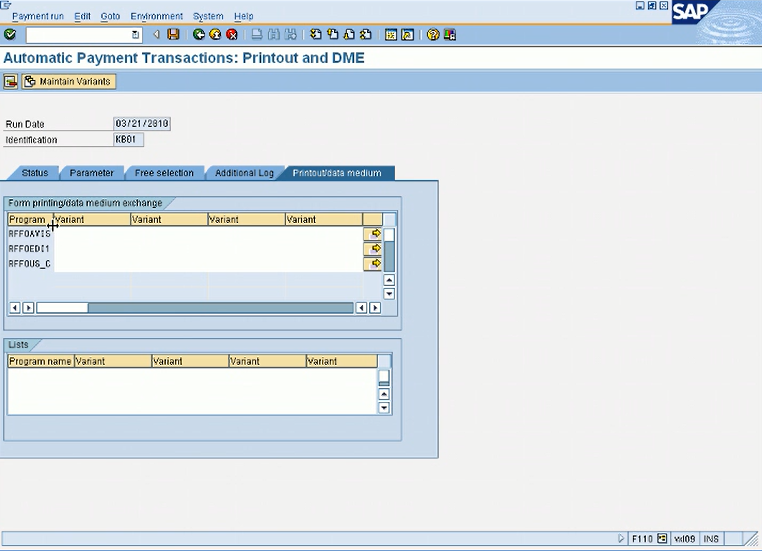
Task: Click the F110 transaction code in status bar
Action: coord(642,539)
